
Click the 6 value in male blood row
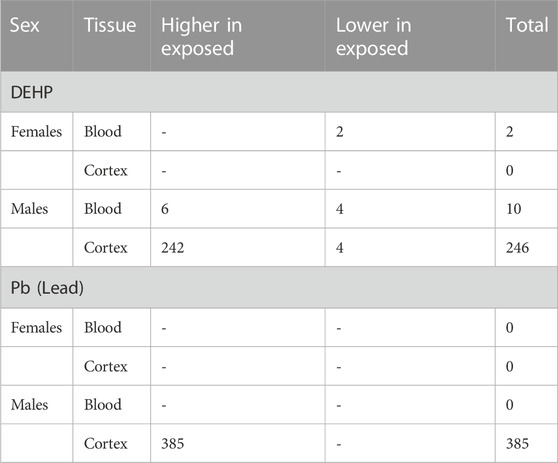(165, 209)
